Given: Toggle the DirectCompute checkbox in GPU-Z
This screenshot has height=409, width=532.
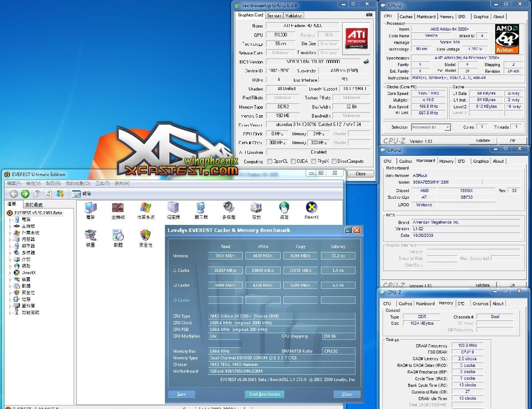Looking at the screenshot, I should [x=334, y=161].
